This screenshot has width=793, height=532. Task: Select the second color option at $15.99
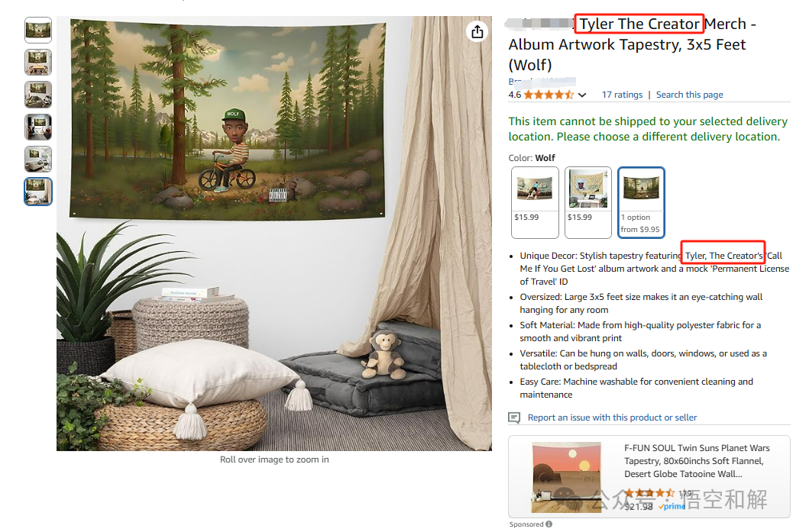(587, 202)
